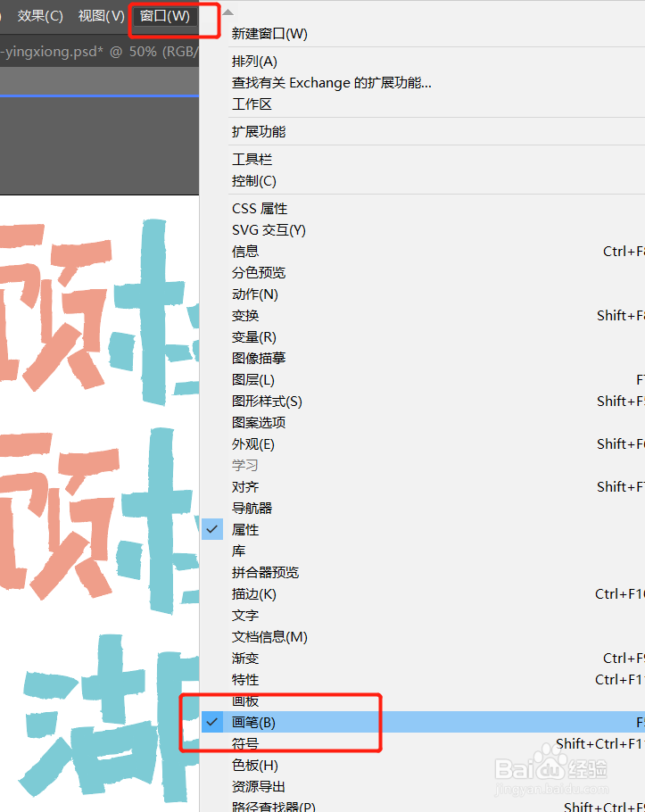Select the yingxiong.psd document tab

pyautogui.click(x=99, y=52)
